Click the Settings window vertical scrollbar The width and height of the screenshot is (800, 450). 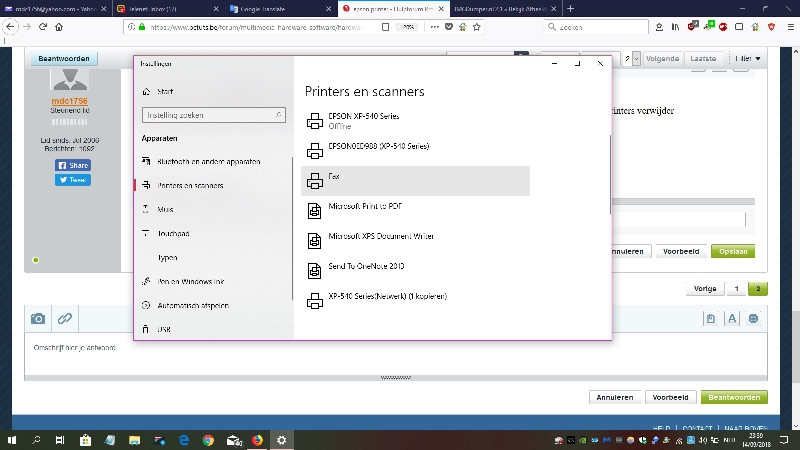[x=610, y=174]
